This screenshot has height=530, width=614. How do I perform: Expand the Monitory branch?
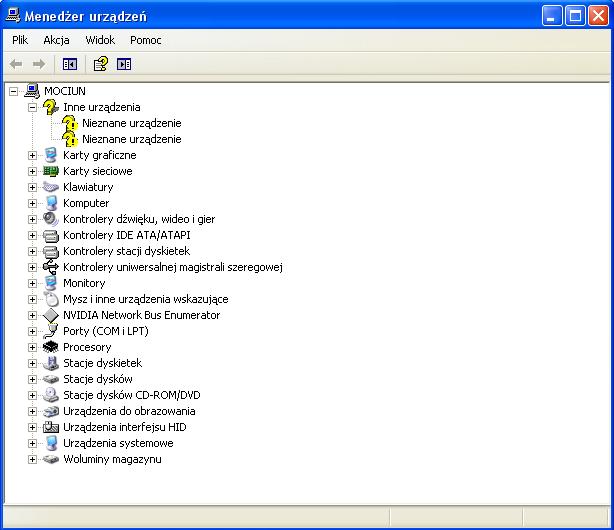pyautogui.click(x=33, y=283)
